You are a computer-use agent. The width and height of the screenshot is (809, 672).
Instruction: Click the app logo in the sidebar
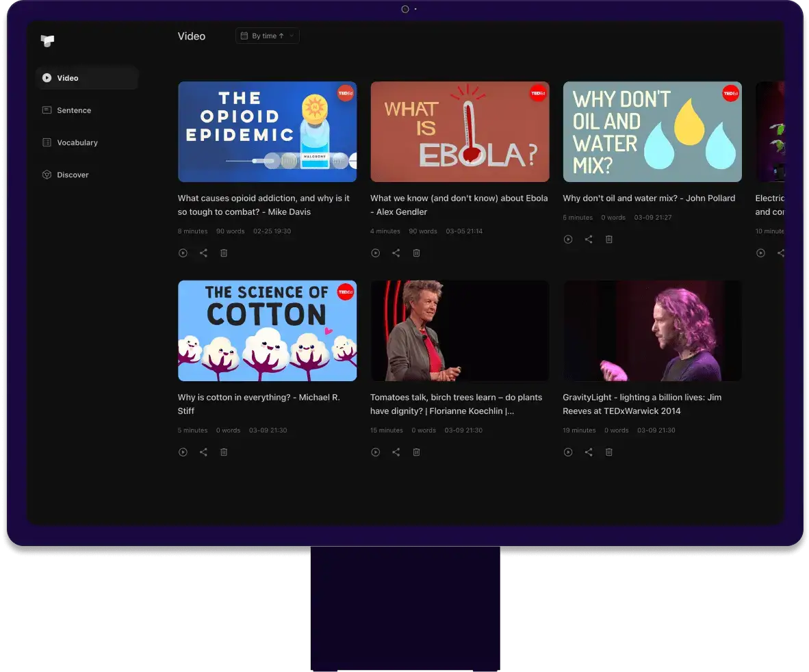click(x=47, y=41)
